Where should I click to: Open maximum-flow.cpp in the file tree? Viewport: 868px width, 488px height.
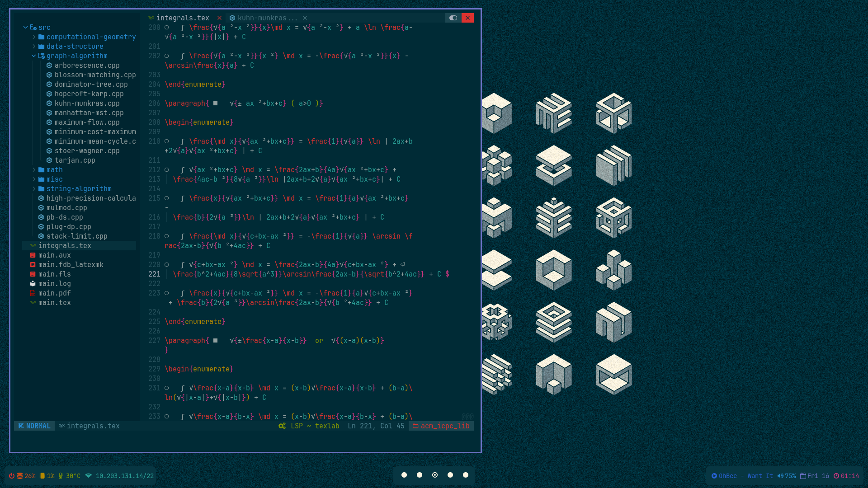point(87,122)
